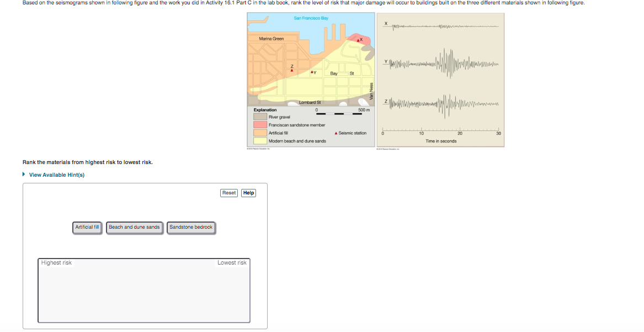The image size is (644, 332).
Task: Select seismic station Y marker on the map
Action: click(312, 72)
